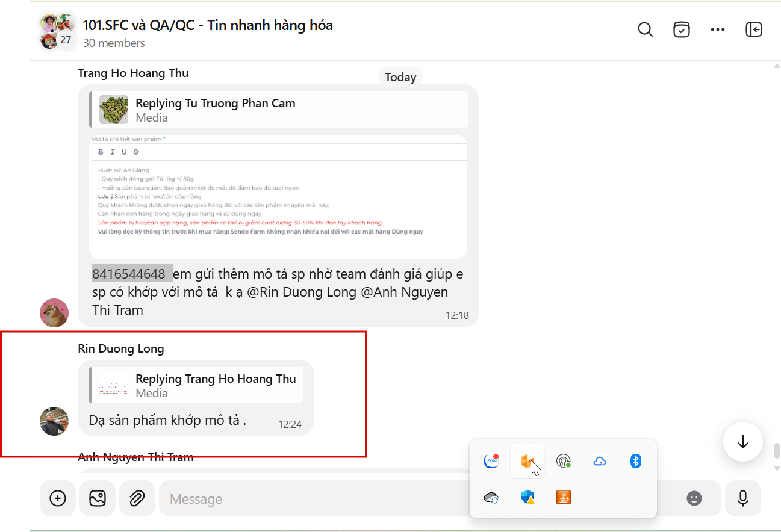The height and width of the screenshot is (532, 781).
Task: Open Bluetooth tray icon
Action: (x=635, y=461)
